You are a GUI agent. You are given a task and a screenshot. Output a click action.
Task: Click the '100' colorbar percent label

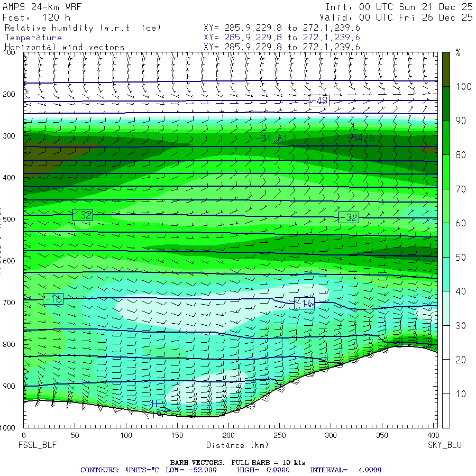pyautogui.click(x=463, y=87)
